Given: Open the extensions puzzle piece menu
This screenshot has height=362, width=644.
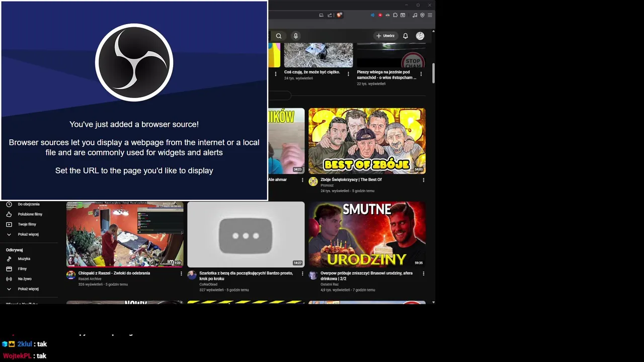Looking at the screenshot, I should tap(395, 15).
